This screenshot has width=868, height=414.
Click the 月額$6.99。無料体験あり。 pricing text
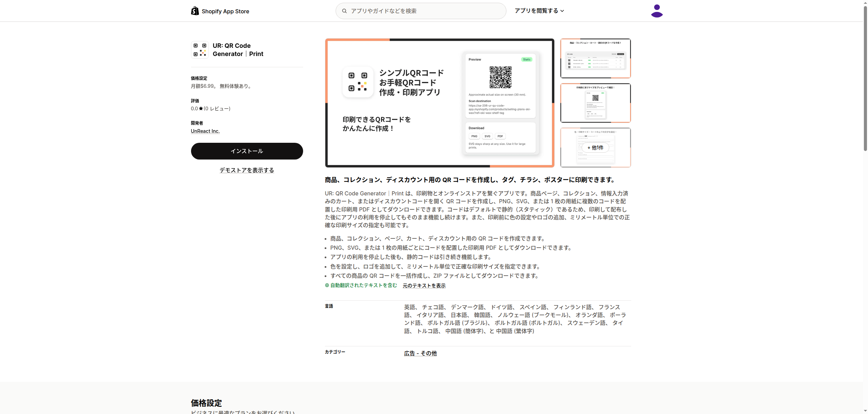point(222,86)
